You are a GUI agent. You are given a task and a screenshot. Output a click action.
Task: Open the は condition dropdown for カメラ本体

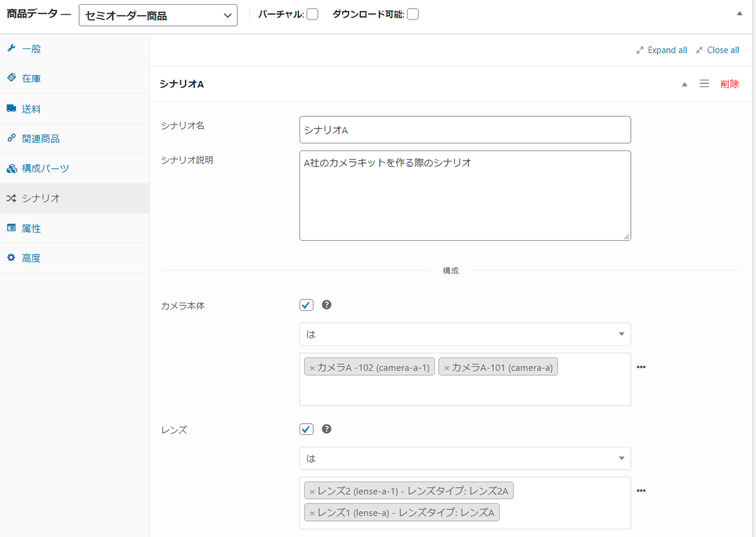(x=465, y=334)
